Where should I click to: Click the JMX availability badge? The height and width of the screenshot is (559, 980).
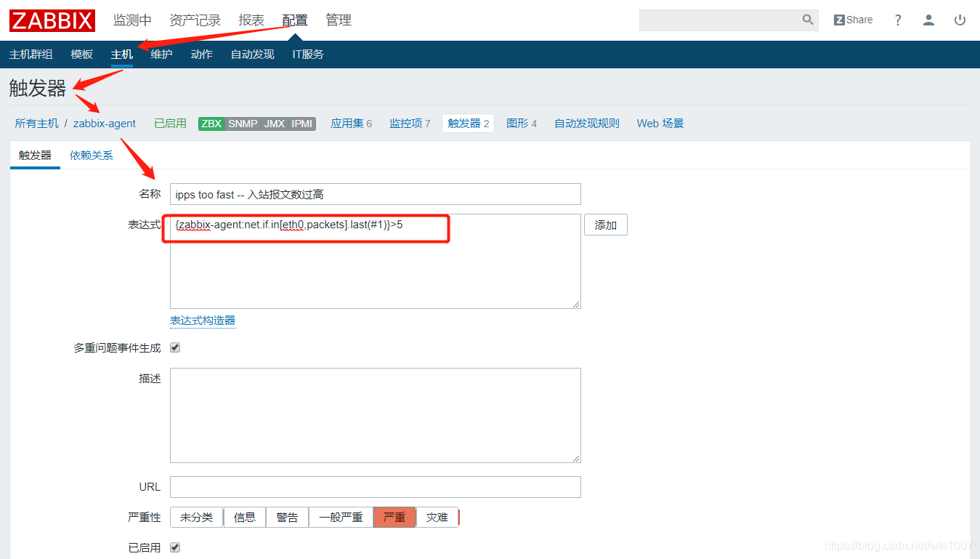275,124
